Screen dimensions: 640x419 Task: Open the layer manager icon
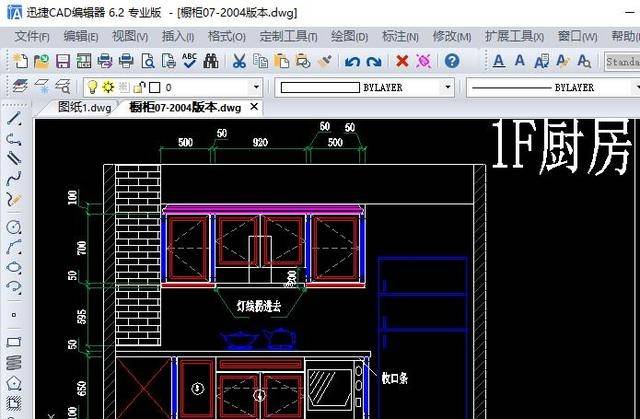click(20, 86)
